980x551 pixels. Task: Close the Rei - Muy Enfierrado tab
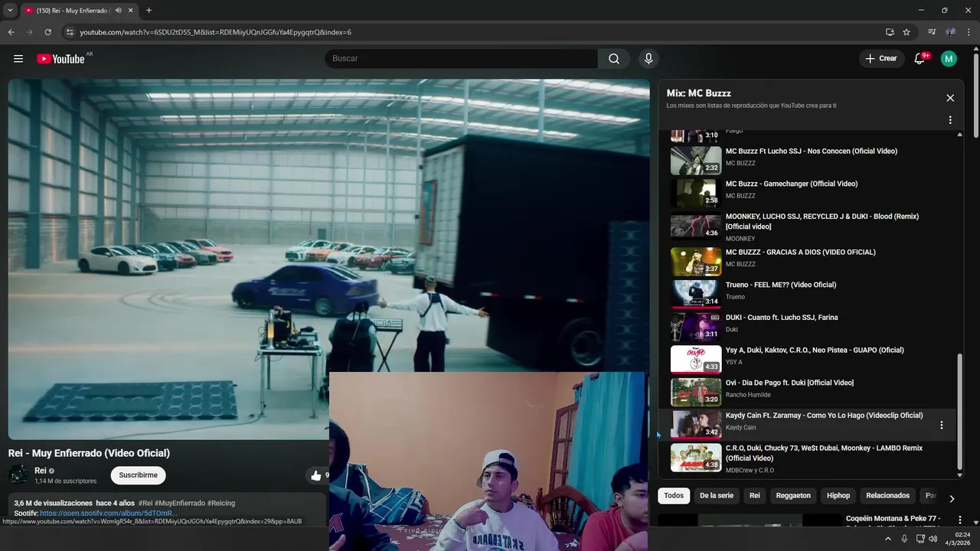(x=130, y=11)
